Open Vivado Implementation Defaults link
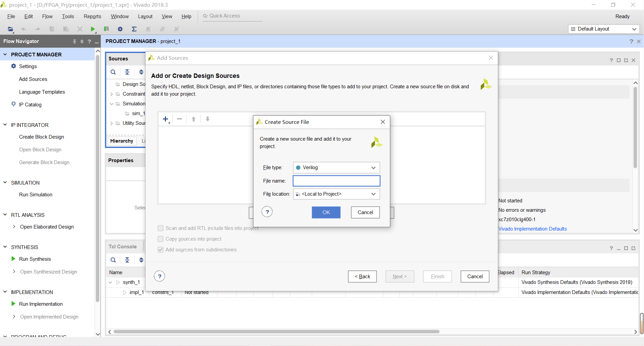Viewport: 644px width, 346px height. pos(533,229)
